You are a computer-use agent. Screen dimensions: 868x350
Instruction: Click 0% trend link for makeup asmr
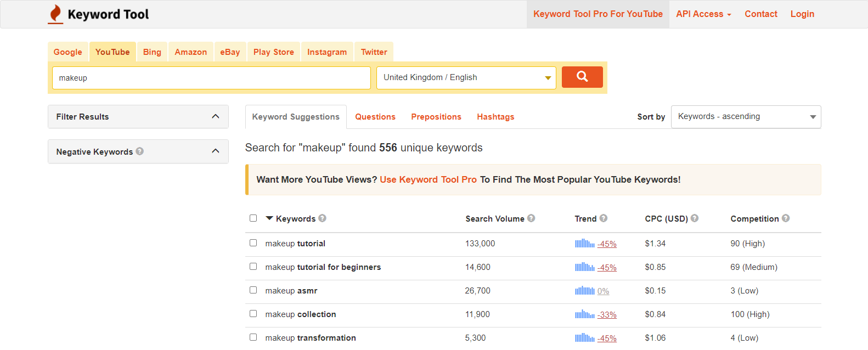coord(603,291)
